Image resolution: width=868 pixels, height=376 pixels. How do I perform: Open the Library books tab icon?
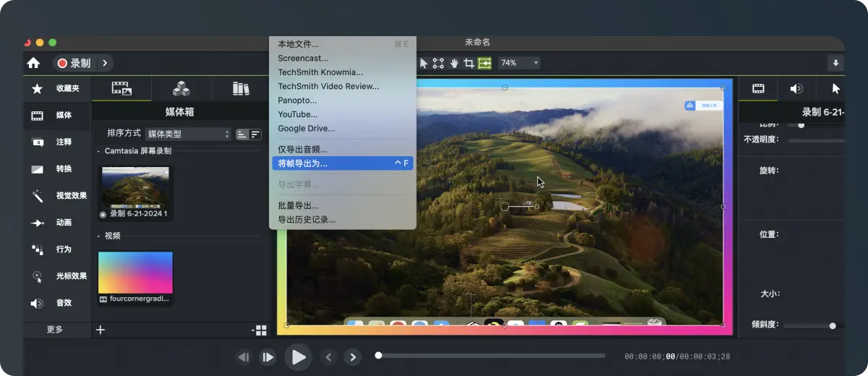click(241, 88)
